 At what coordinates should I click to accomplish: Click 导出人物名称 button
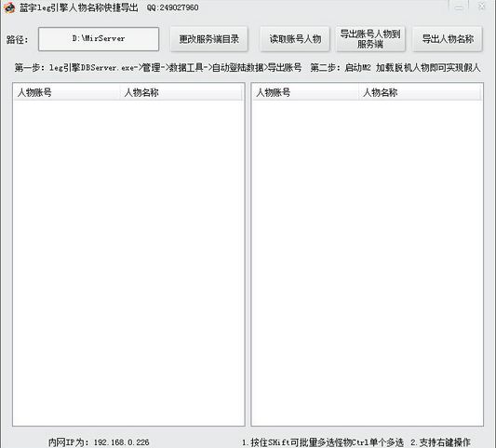448,39
